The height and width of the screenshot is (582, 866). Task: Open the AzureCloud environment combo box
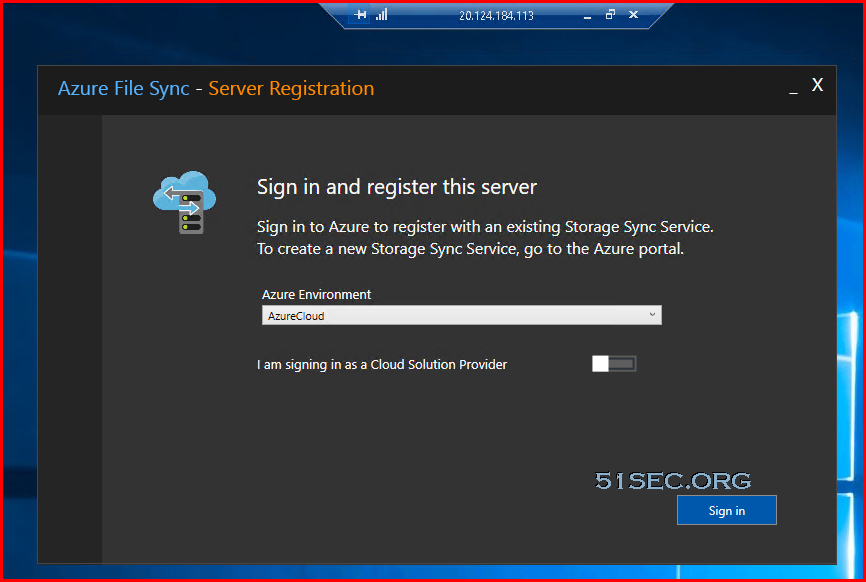click(x=461, y=315)
